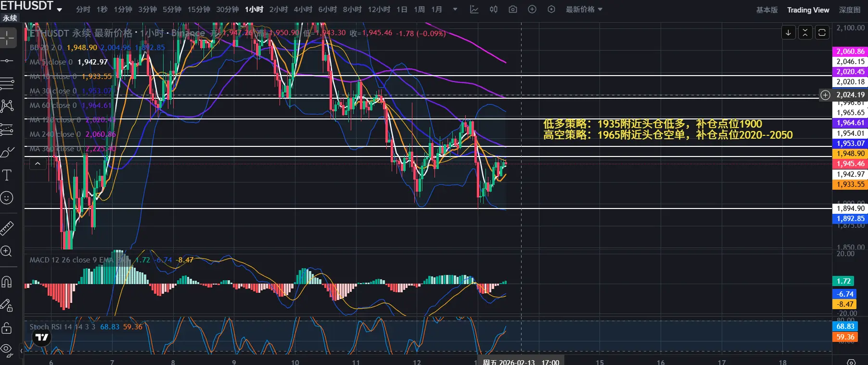The height and width of the screenshot is (365, 868).
Task: Click the 永续 perpetual tag
Action: (10, 18)
